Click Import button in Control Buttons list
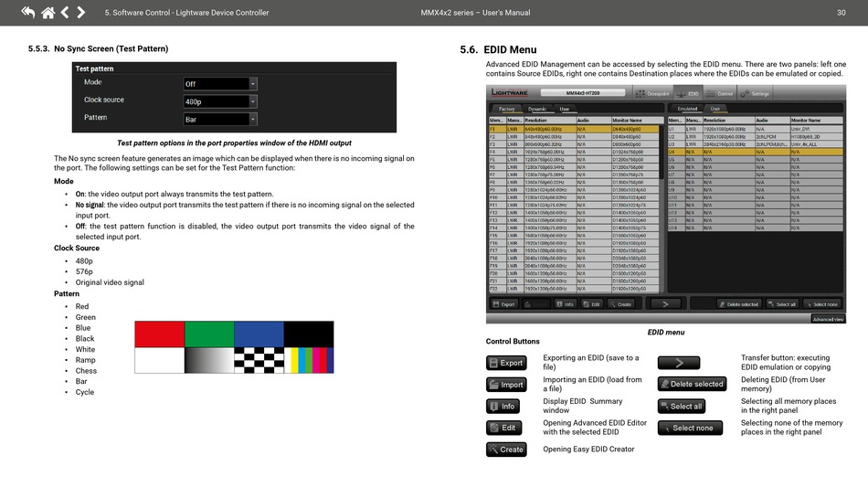 (506, 385)
